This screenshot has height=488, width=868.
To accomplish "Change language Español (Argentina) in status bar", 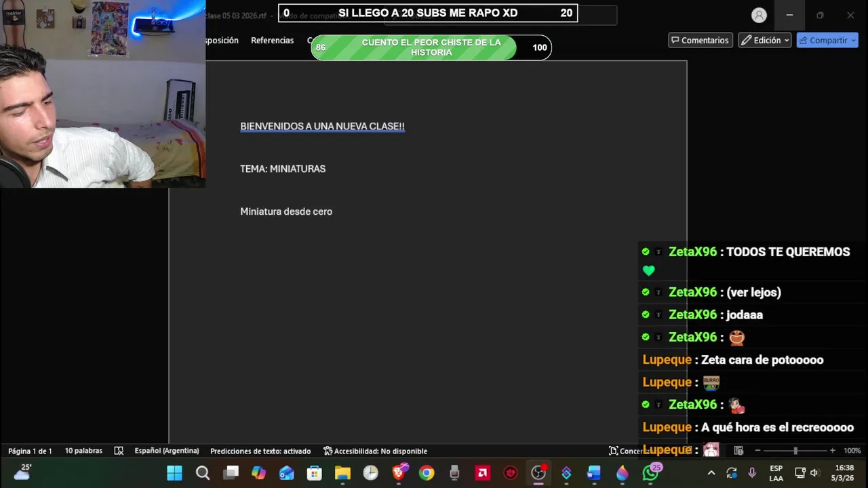I will pyautogui.click(x=167, y=451).
